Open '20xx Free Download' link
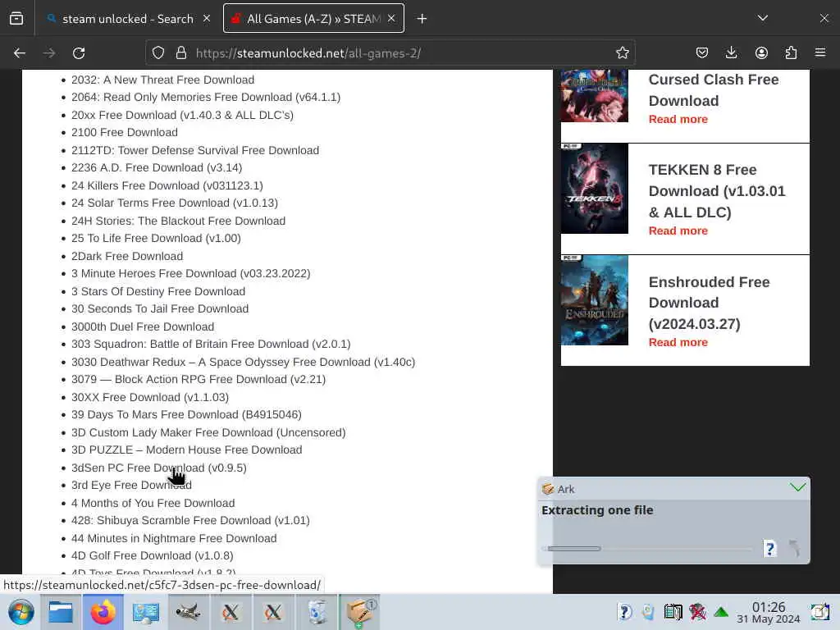840x630 pixels. pos(182,115)
